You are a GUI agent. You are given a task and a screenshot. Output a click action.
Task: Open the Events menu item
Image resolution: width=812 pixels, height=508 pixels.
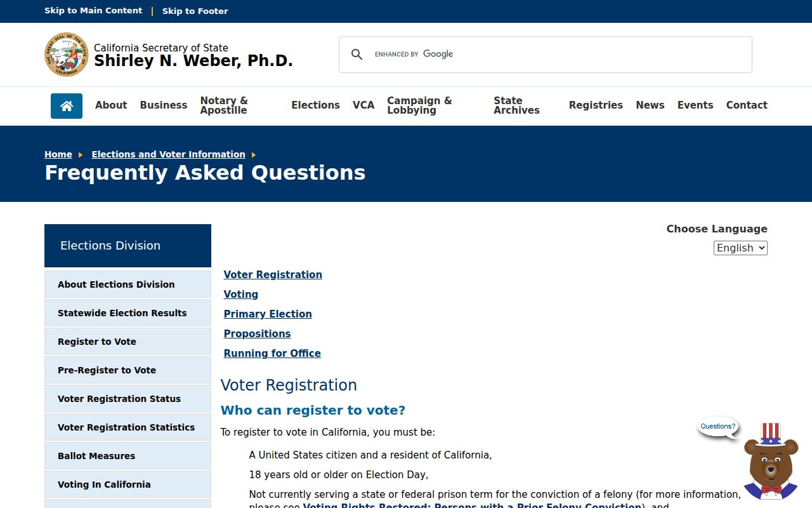click(695, 105)
